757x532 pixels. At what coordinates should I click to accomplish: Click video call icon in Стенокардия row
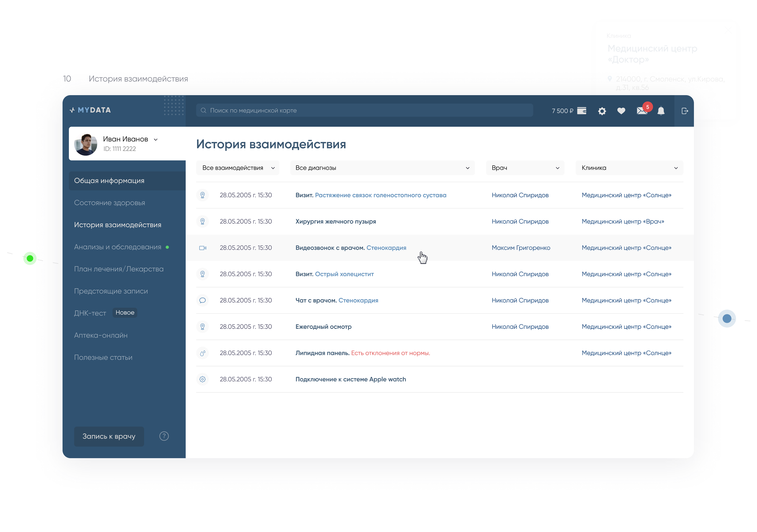pos(202,248)
